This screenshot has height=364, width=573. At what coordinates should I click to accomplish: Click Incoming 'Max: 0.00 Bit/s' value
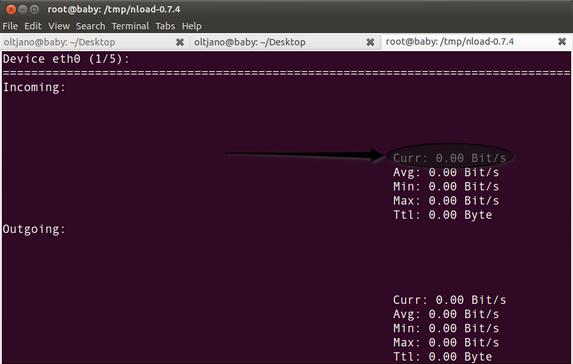446,201
